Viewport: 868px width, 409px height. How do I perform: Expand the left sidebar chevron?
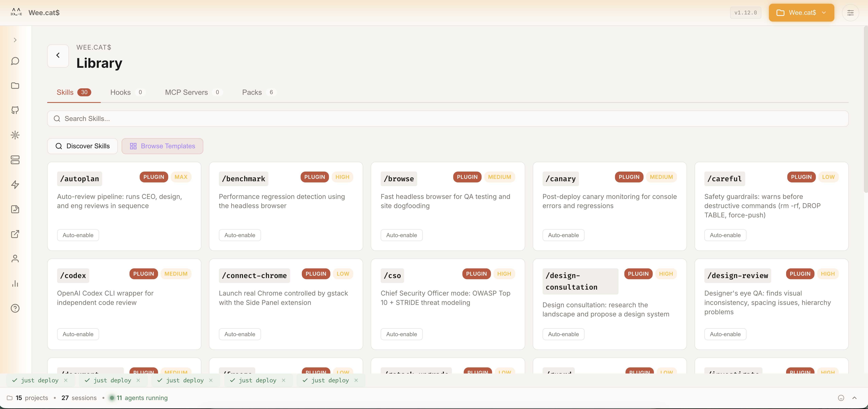[15, 40]
